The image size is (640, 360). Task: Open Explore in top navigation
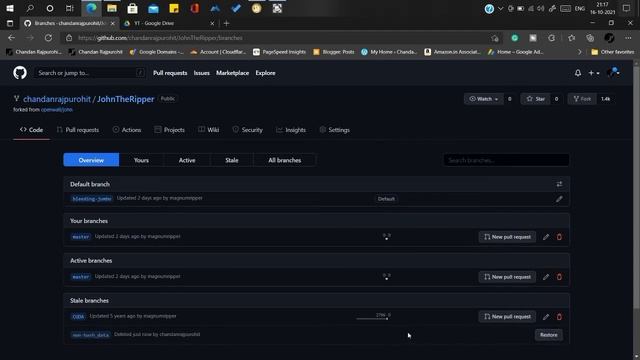tap(265, 73)
